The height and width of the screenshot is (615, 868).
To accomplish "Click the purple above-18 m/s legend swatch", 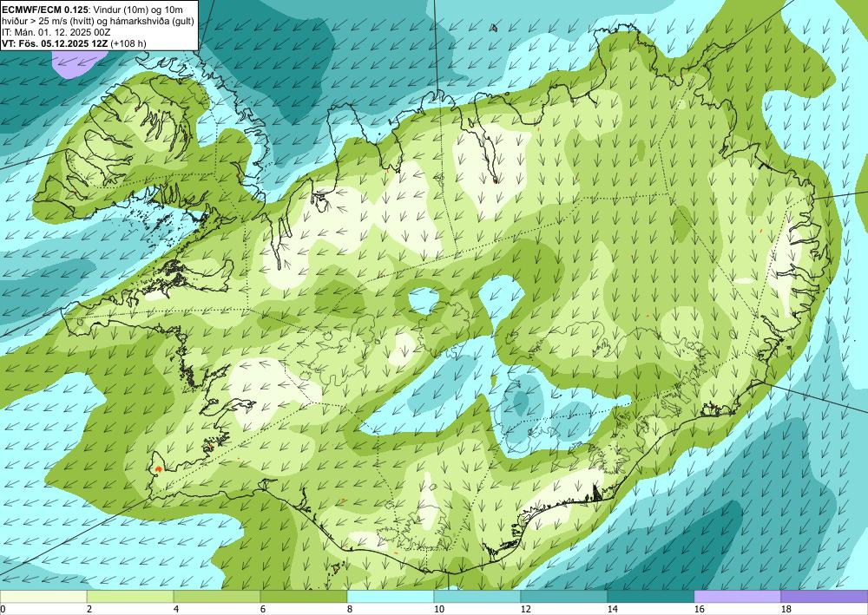I will [825, 596].
